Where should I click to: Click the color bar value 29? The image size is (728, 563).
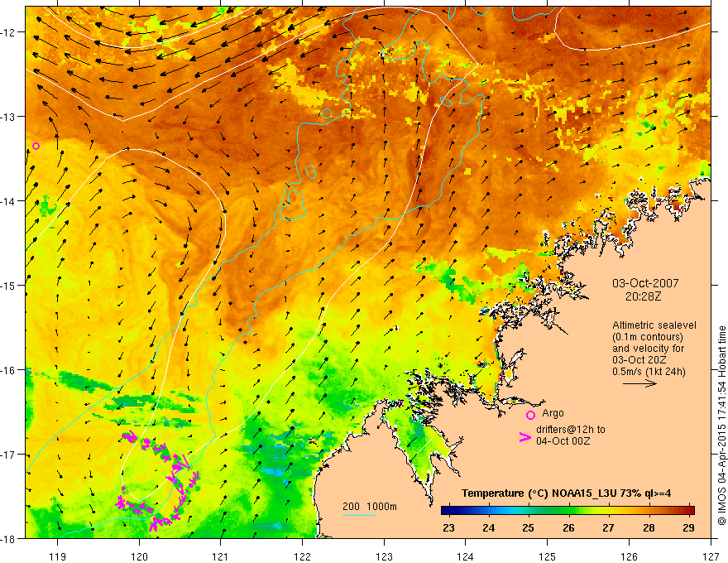pos(688,527)
